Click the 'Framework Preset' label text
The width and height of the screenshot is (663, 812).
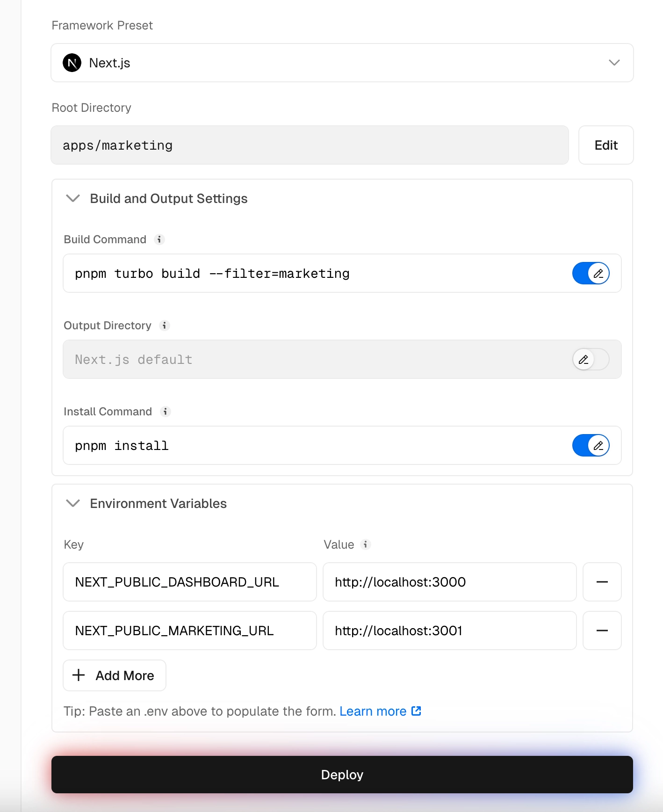102,25
